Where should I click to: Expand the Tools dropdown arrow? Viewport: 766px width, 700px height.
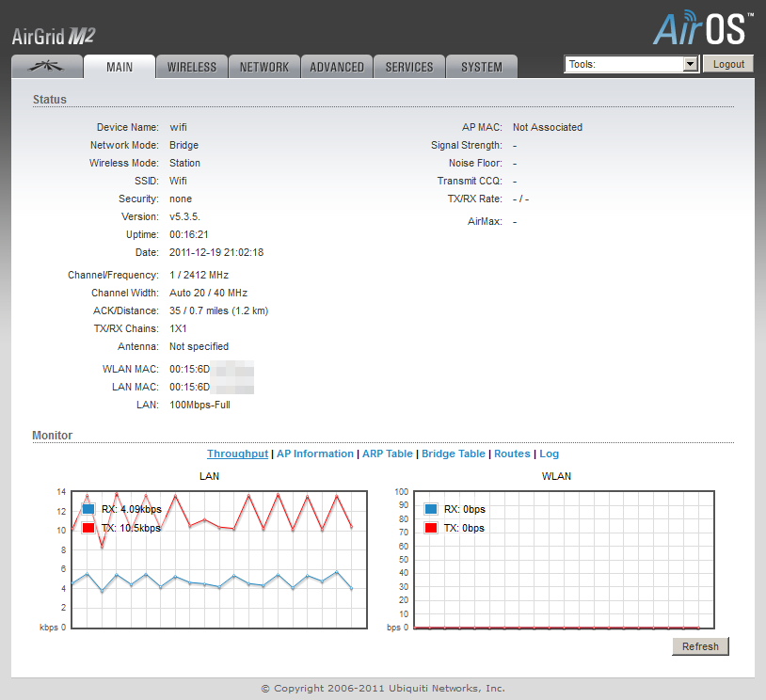[690, 64]
